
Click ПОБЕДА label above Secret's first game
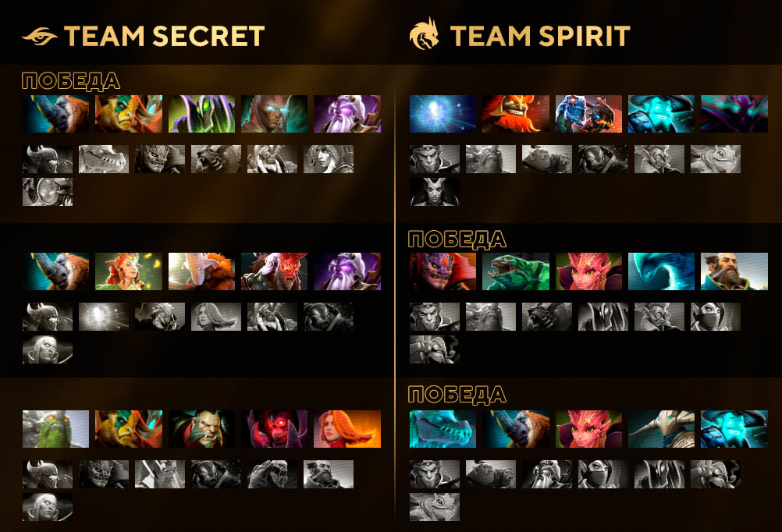[x=71, y=81]
